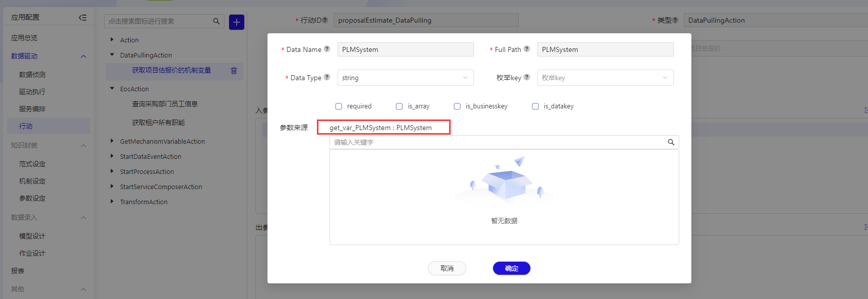Open 驱动执行 menu item
The height and width of the screenshot is (299, 868).
(x=32, y=92)
